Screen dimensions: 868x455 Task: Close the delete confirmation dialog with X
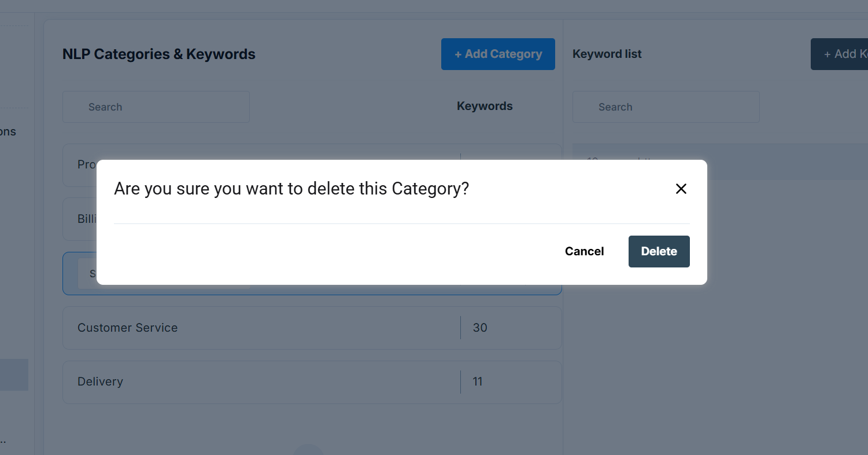coord(681,189)
